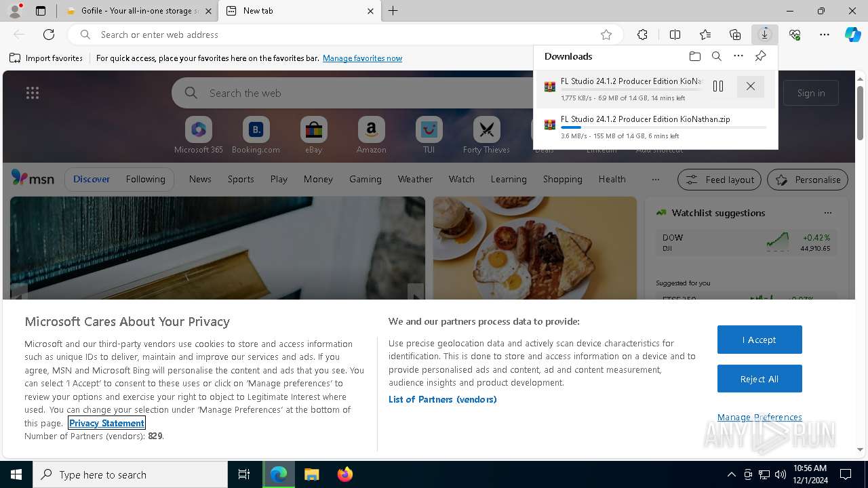This screenshot has width=868, height=488.
Task: Open the News category
Action: pyautogui.click(x=200, y=179)
